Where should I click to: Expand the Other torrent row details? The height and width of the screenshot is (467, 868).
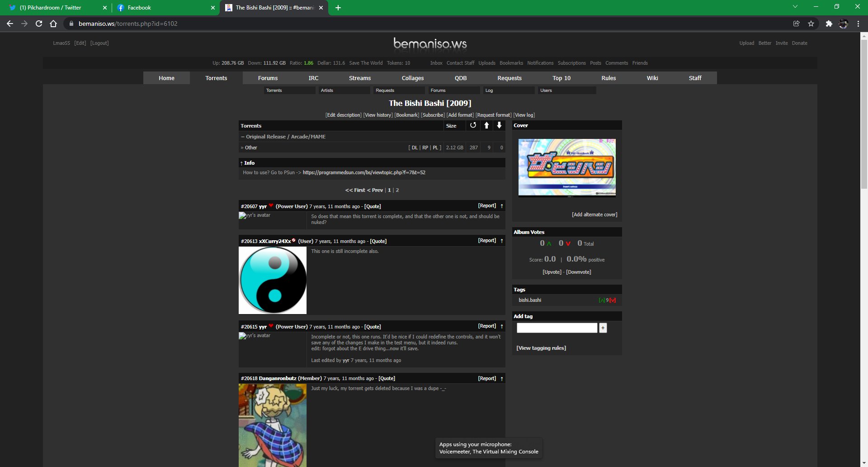click(x=251, y=148)
